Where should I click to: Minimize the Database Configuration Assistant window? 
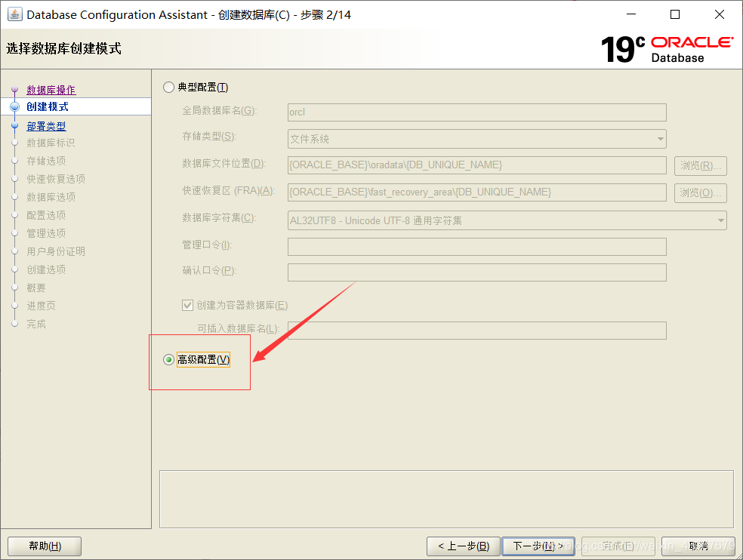631,14
